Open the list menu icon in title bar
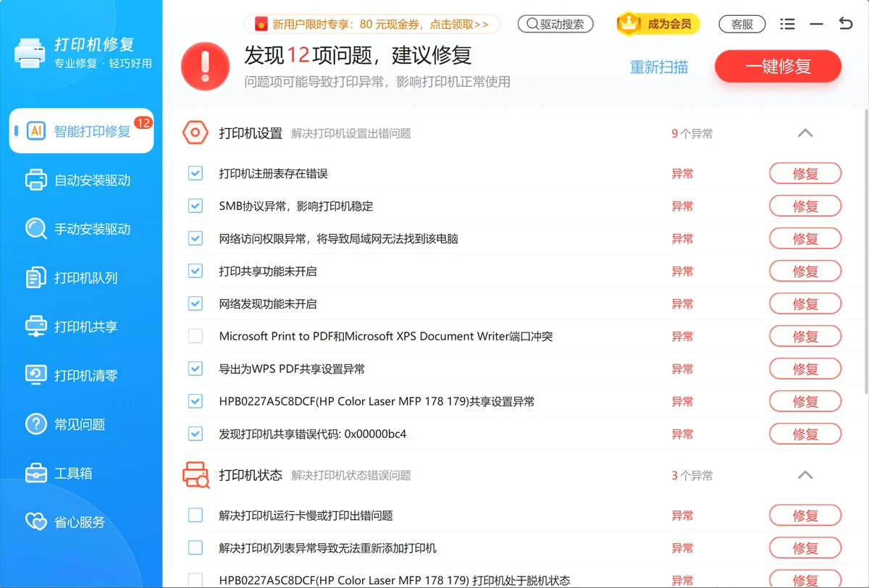Screen dimensions: 869x588 point(787,24)
